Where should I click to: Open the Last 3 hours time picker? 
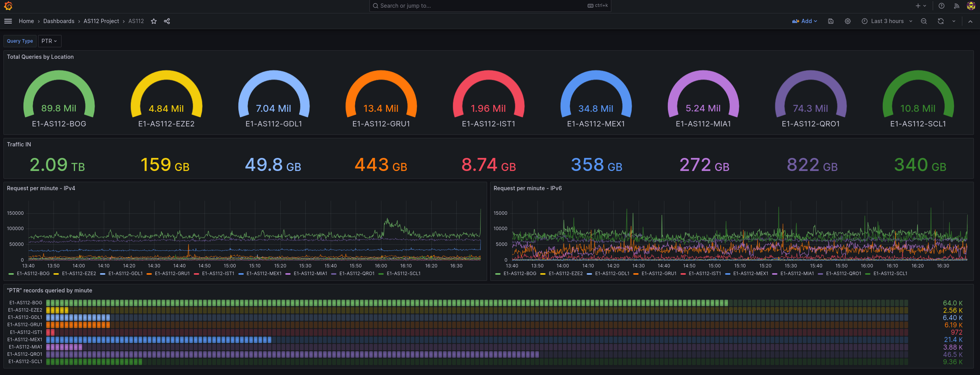[887, 21]
